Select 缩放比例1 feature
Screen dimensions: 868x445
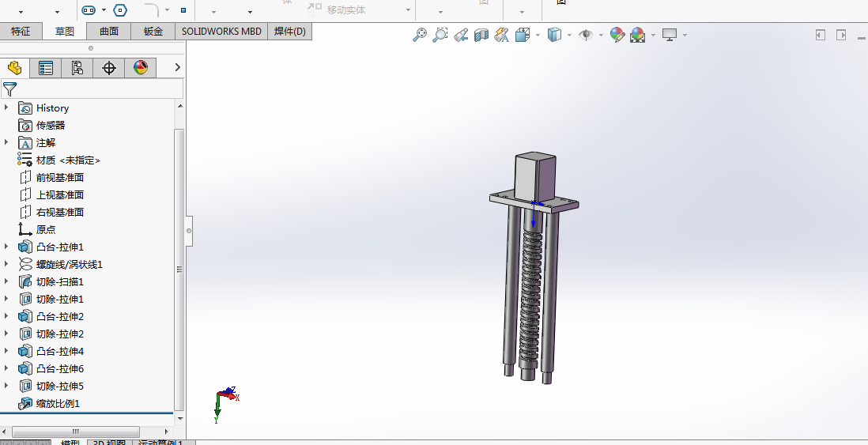[x=58, y=403]
